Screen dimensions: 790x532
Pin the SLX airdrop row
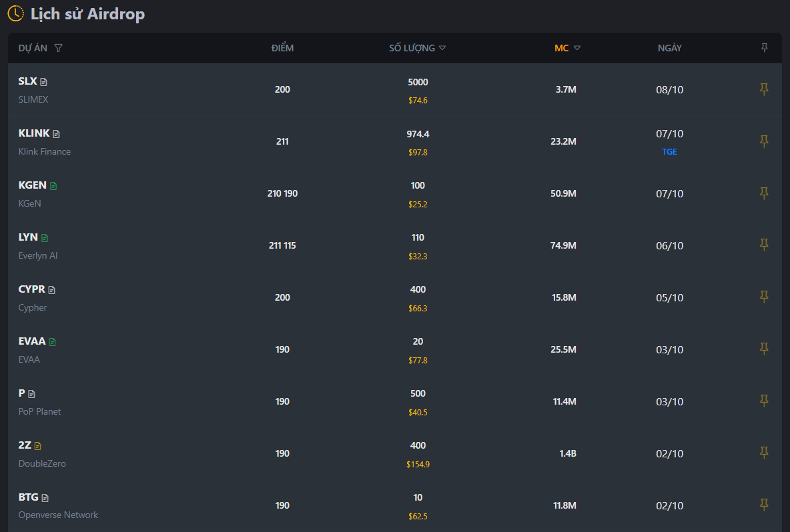(x=764, y=89)
